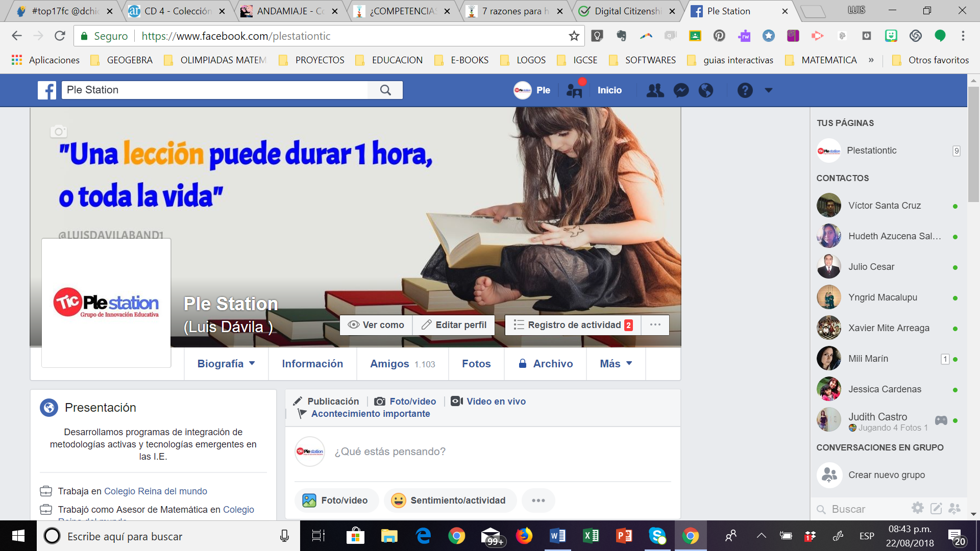Open MATEMATICA bookmark folder

coord(821,60)
